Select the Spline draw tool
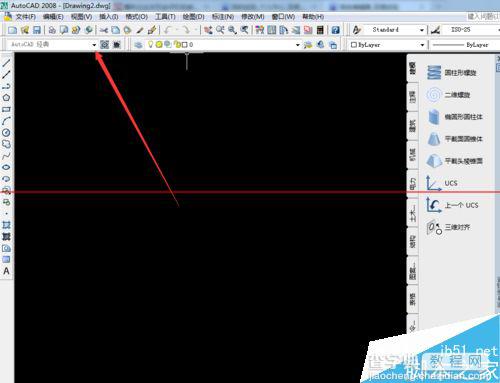 click(x=6, y=156)
